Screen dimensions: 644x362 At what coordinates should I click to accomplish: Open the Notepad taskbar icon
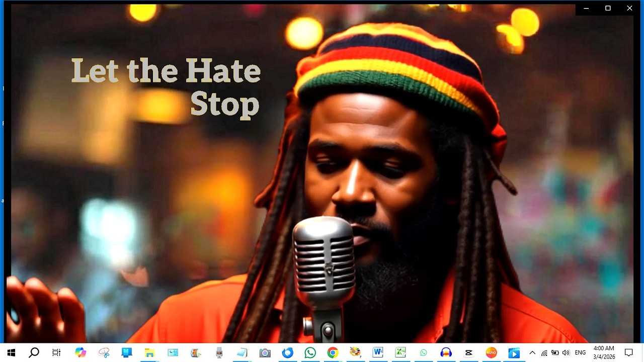[242, 352]
